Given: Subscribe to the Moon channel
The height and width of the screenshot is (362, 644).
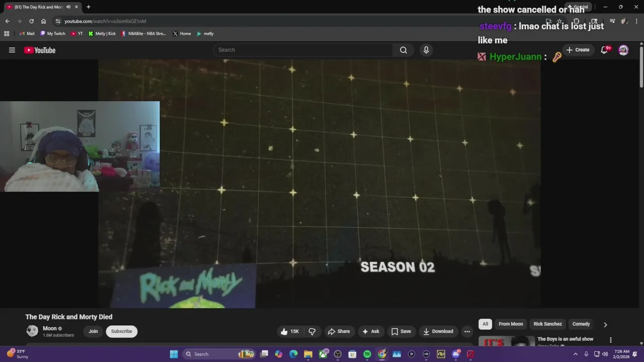Looking at the screenshot, I should (121, 331).
